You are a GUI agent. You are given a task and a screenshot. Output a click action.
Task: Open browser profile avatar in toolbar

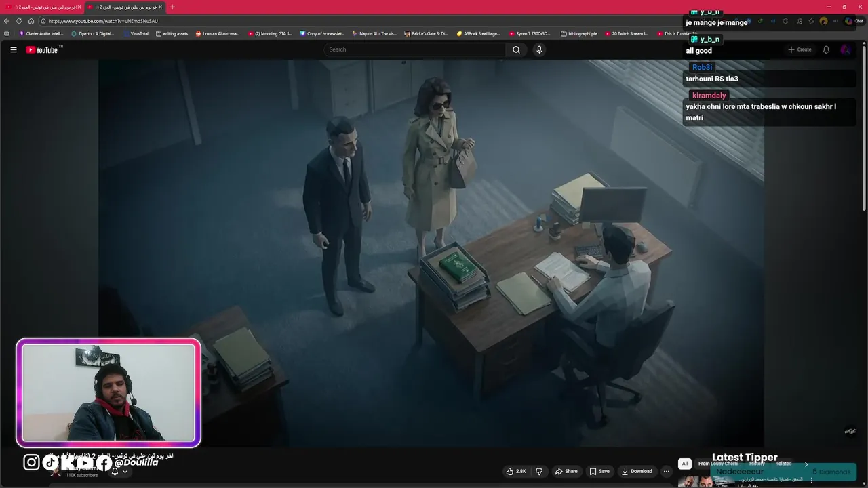pos(823,21)
